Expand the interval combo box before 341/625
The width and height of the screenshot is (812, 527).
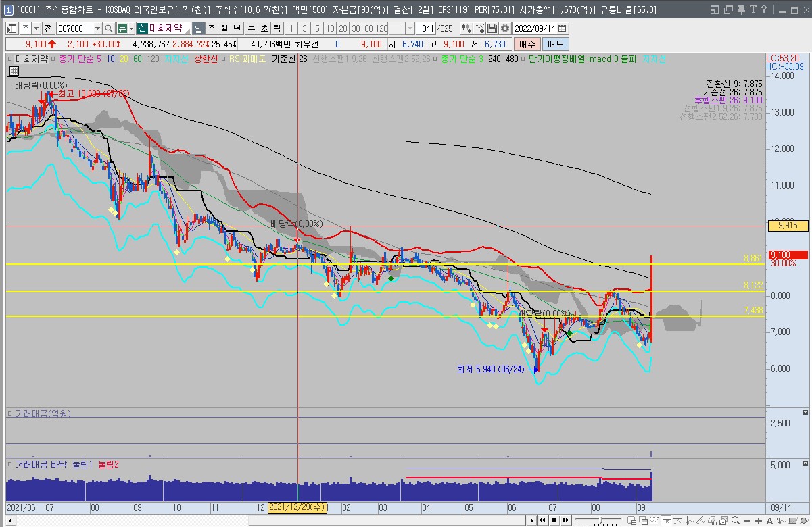click(x=410, y=28)
